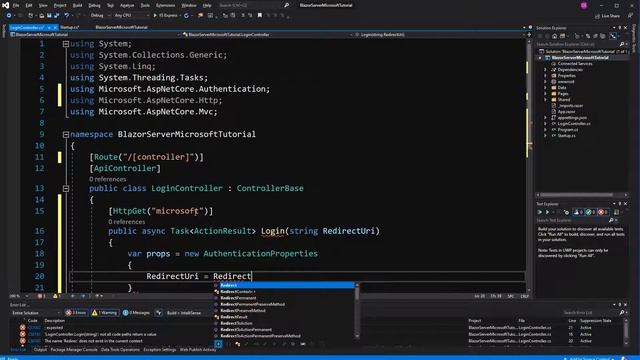Select _Imports.razor file
Screen dimensions: 640x360
coord(570,106)
